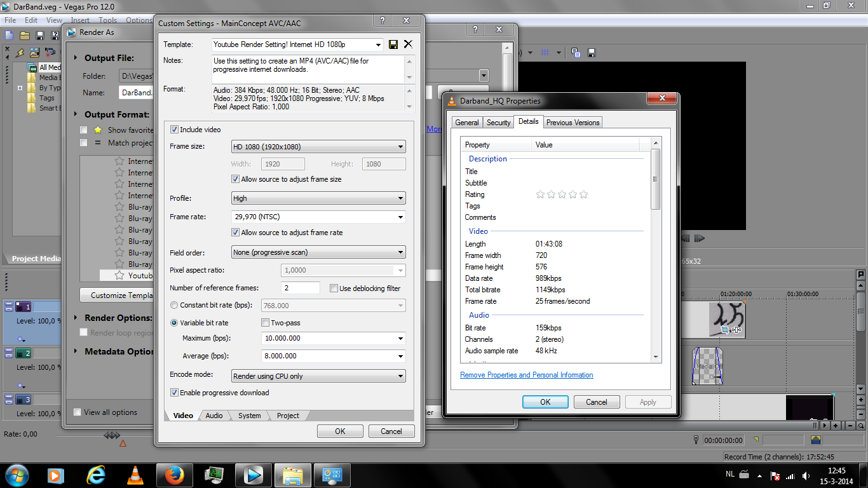
Task: Click the Windows Start button
Action: point(17,475)
